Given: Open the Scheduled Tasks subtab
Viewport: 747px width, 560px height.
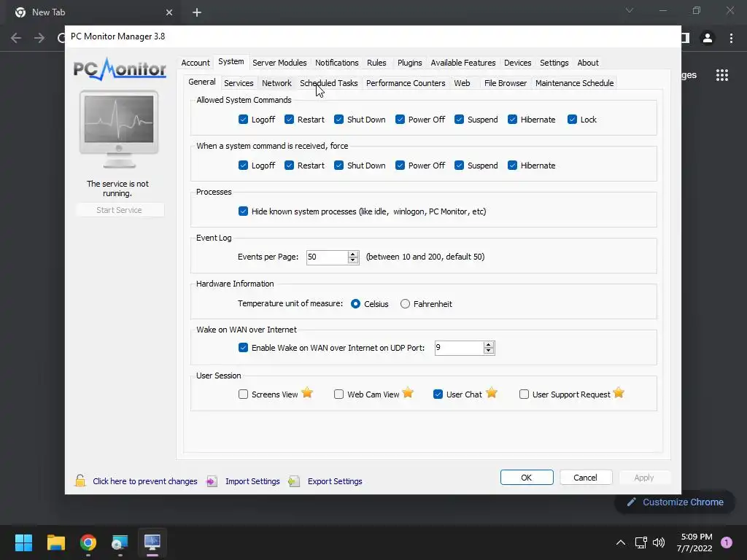Looking at the screenshot, I should 329,83.
